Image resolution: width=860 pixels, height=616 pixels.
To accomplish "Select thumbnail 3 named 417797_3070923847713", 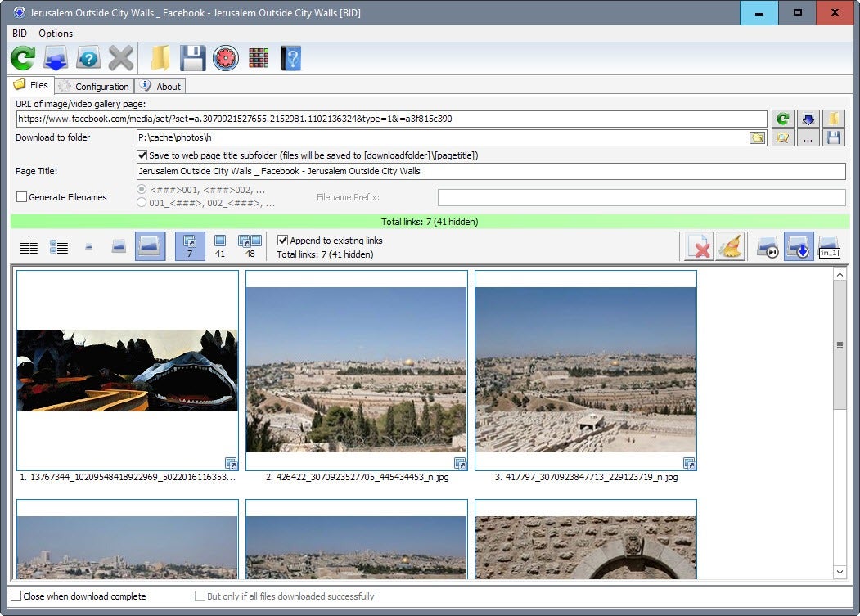I will click(586, 371).
